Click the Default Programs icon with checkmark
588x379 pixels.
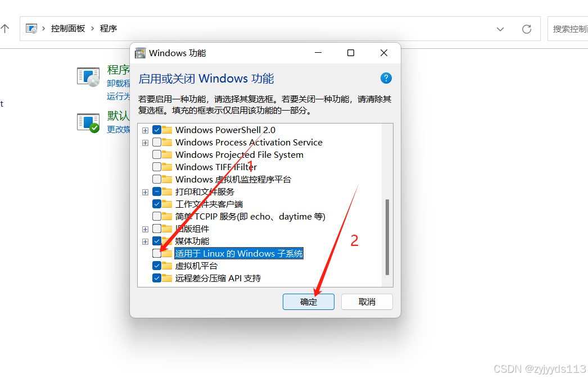tap(88, 123)
